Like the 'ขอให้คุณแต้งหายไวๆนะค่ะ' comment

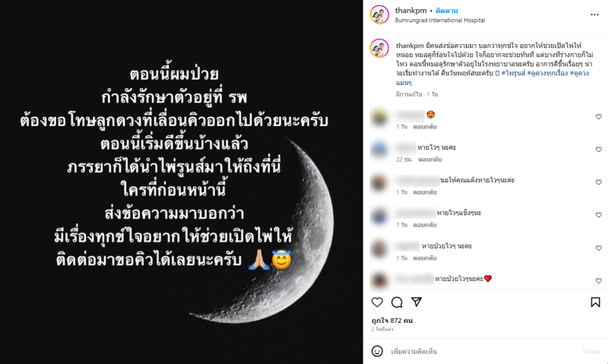pos(599,182)
